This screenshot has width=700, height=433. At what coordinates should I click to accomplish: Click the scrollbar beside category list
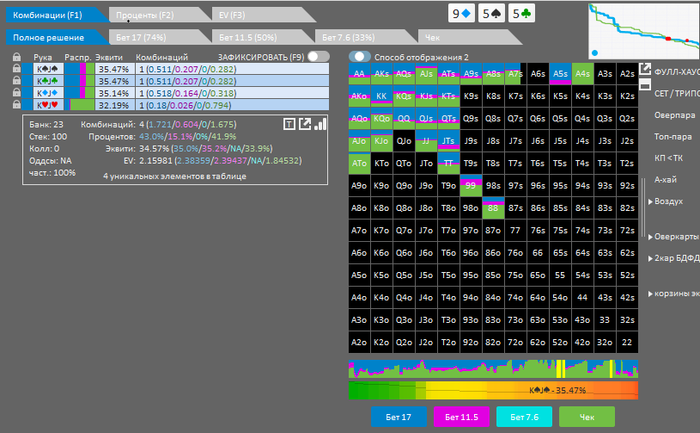[x=643, y=208]
